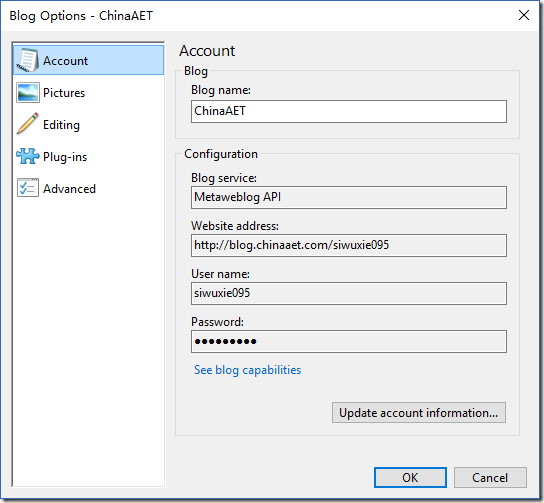Click Update account information button

pyautogui.click(x=419, y=412)
